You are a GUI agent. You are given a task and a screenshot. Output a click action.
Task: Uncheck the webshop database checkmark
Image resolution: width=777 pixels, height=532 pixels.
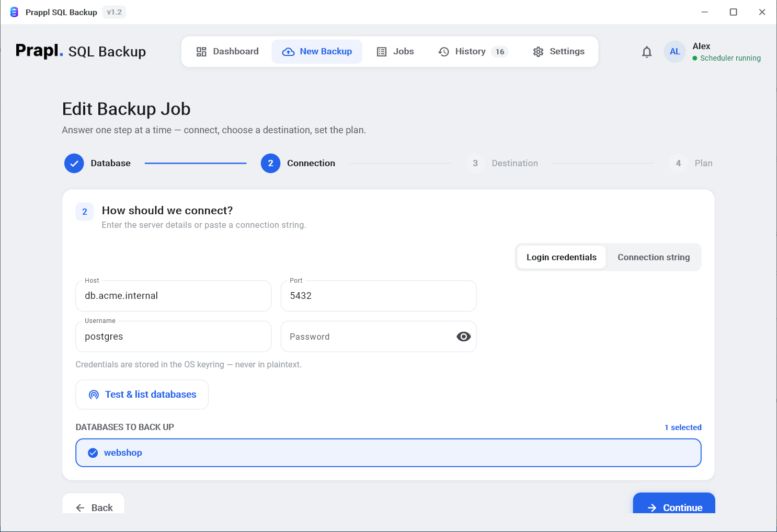(x=93, y=453)
